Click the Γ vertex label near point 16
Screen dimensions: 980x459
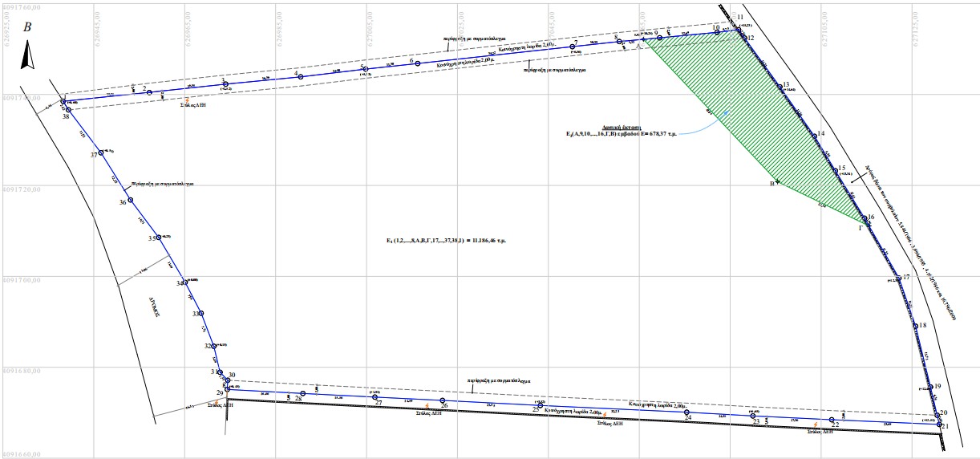(861, 228)
